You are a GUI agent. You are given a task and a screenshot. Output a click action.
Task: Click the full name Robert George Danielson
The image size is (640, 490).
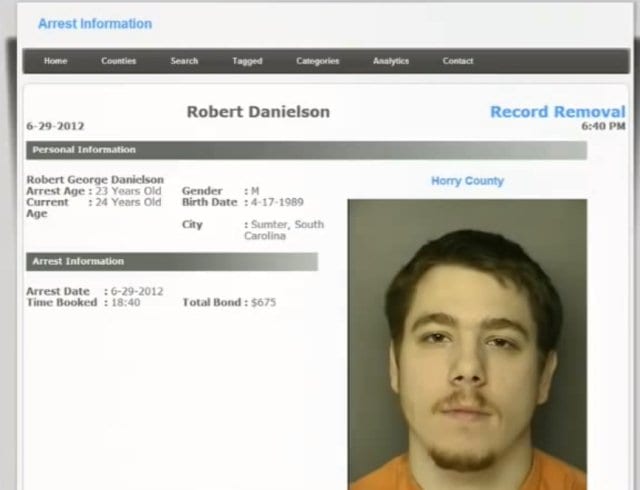(x=95, y=180)
